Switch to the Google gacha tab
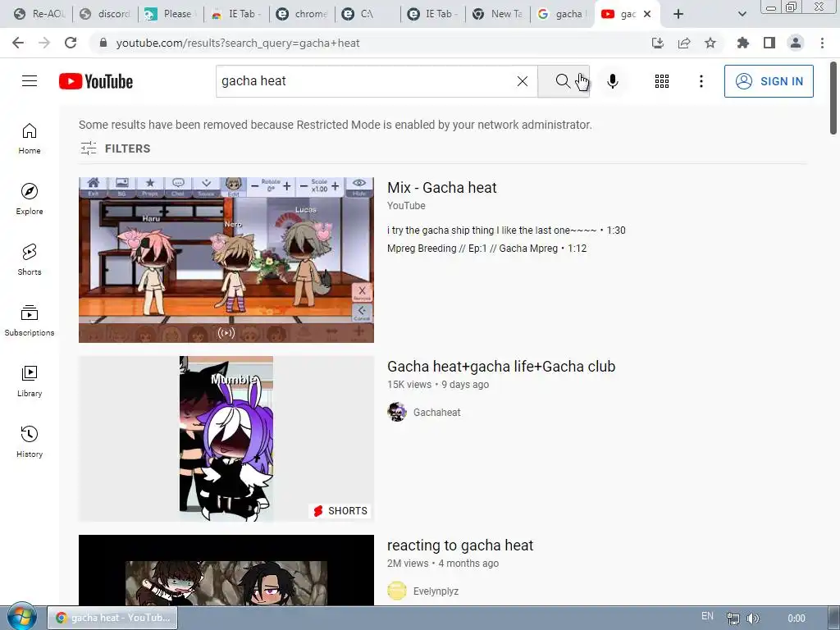Viewport: 840px width, 630px height. (x=564, y=14)
